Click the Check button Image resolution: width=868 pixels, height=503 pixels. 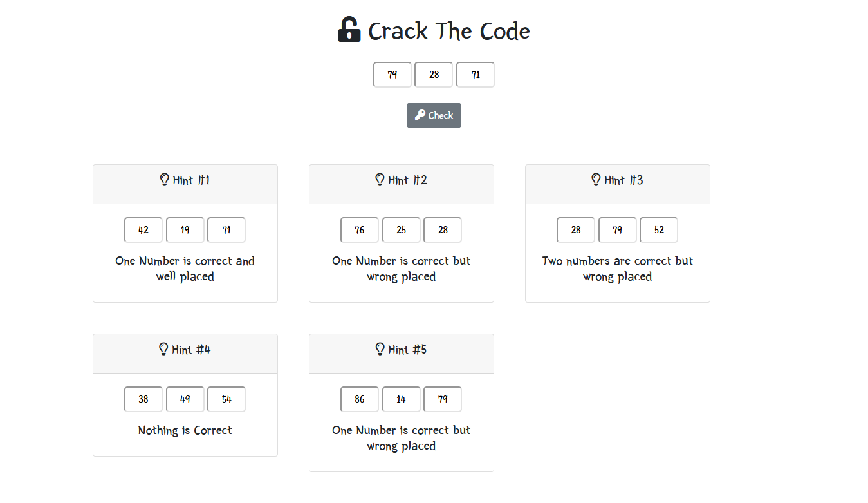[434, 115]
